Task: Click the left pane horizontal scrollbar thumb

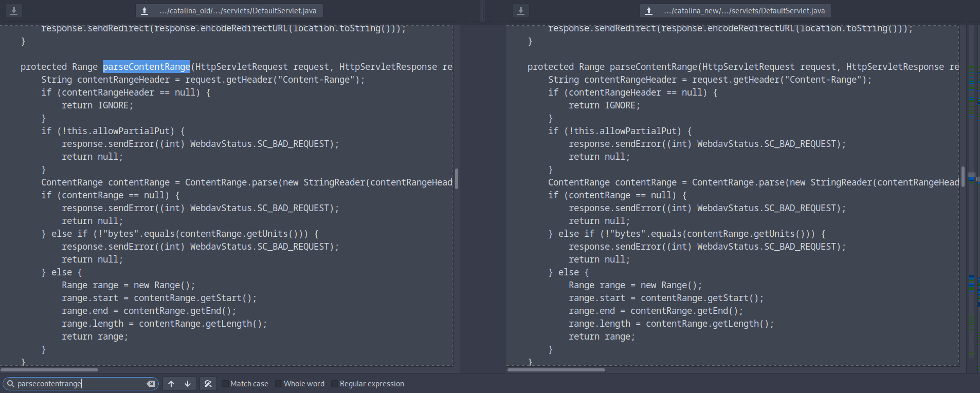Action: tap(49, 370)
